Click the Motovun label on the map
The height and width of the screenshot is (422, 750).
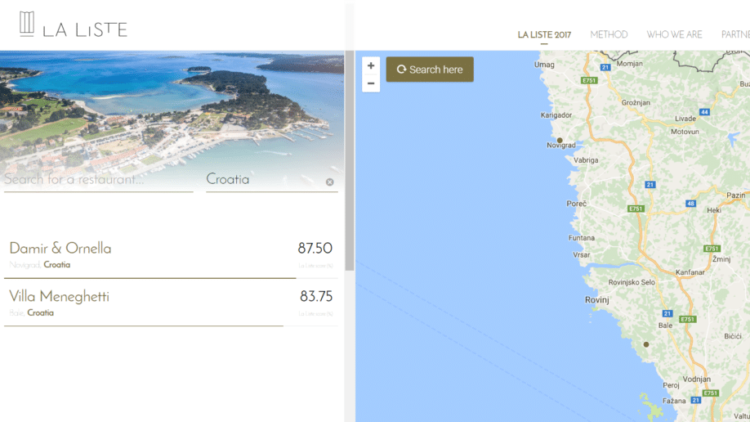pyautogui.click(x=685, y=132)
